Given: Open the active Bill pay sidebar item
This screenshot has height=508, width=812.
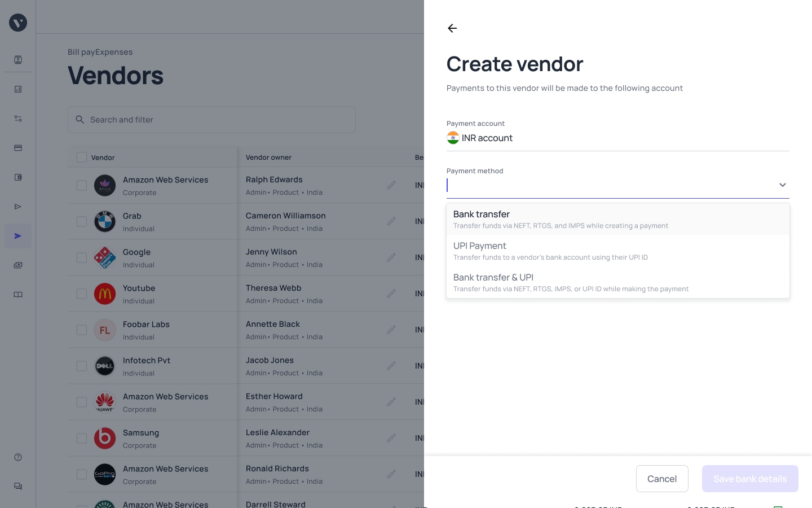Looking at the screenshot, I should click(18, 236).
